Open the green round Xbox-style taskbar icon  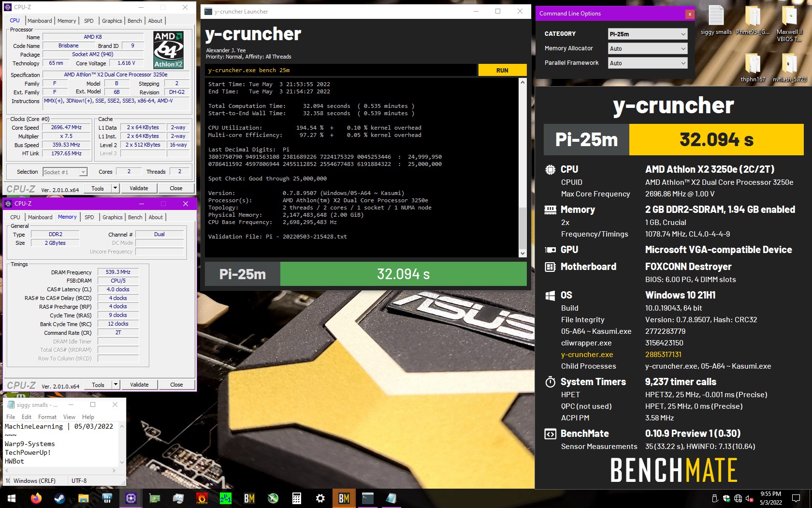[273, 498]
